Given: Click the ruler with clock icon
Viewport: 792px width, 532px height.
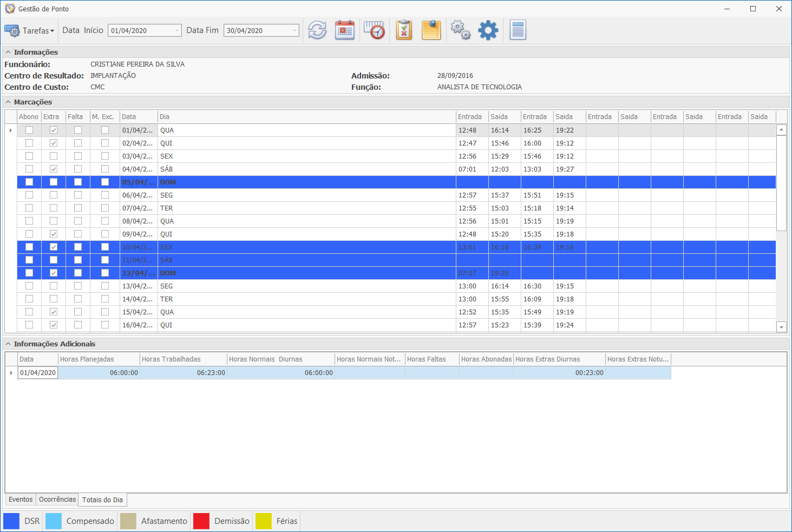Looking at the screenshot, I should tap(374, 30).
